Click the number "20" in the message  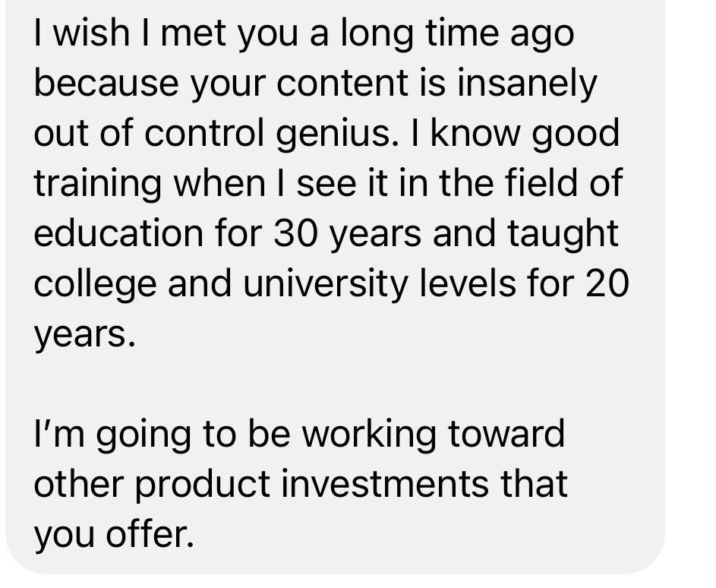point(607,284)
